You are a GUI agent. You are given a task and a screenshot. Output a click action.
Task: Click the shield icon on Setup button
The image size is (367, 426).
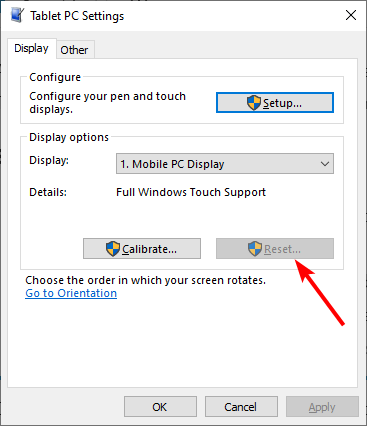click(x=254, y=103)
